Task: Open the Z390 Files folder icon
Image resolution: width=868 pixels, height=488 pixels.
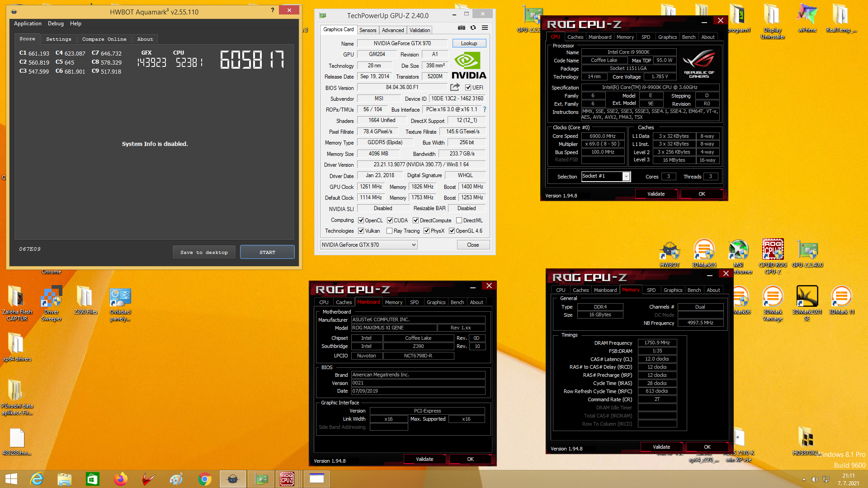Action: click(85, 300)
